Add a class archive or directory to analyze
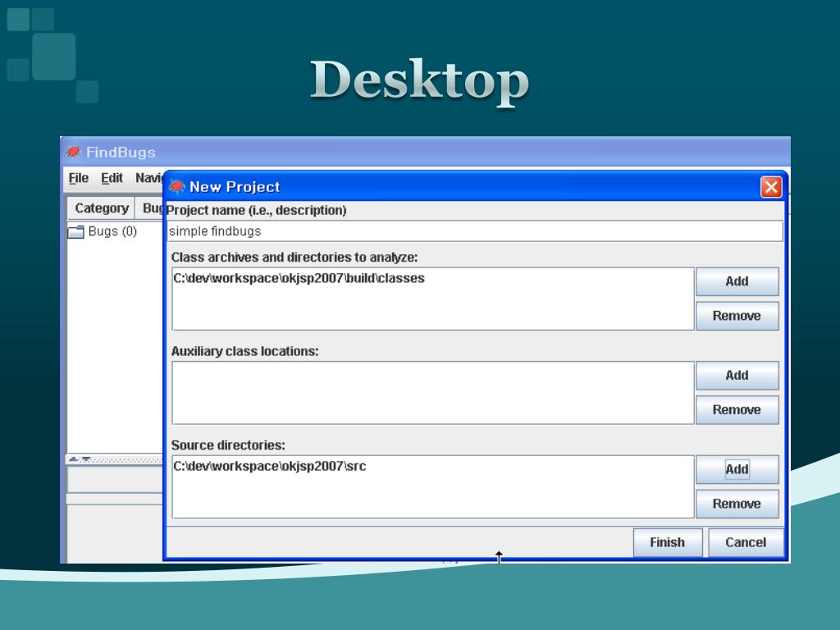 [737, 281]
